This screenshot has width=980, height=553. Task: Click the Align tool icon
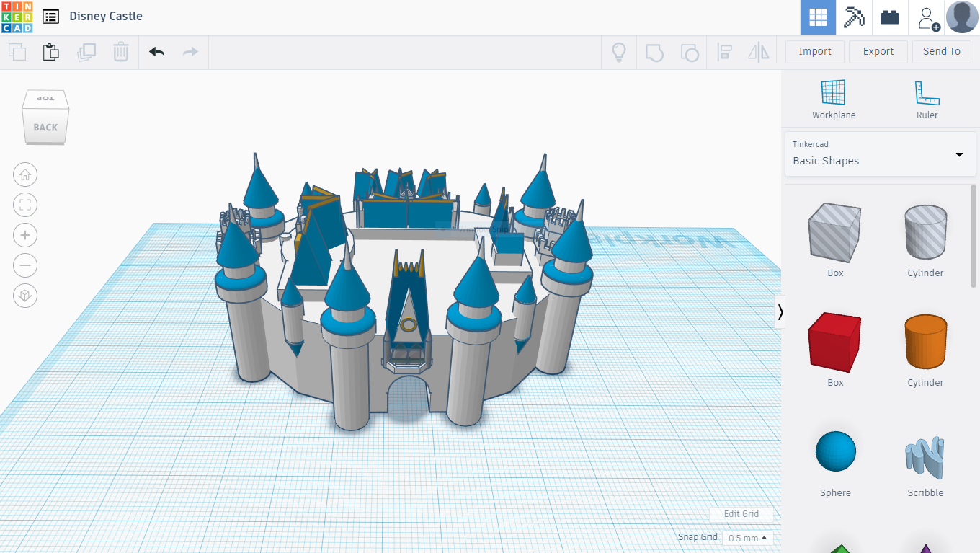click(x=724, y=52)
